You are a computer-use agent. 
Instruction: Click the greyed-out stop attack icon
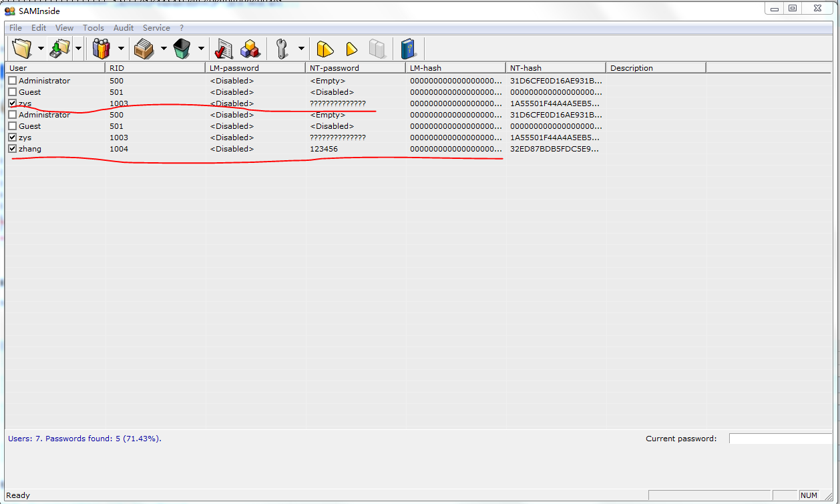click(377, 49)
